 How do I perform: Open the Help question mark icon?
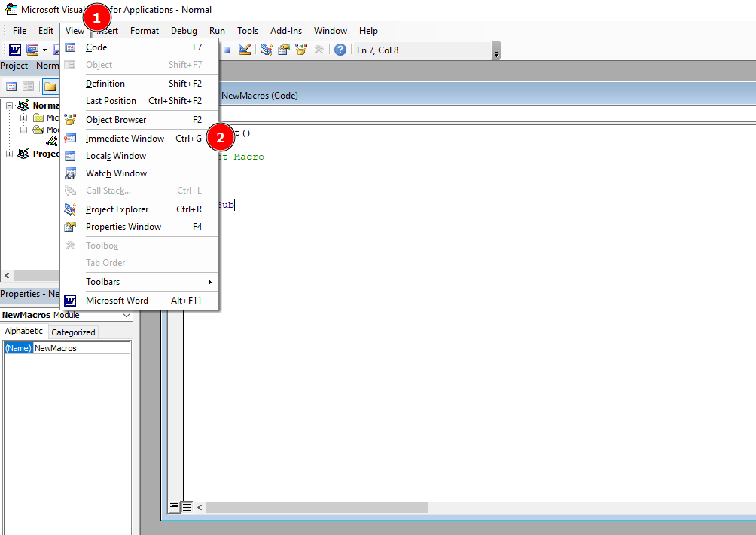coord(340,50)
